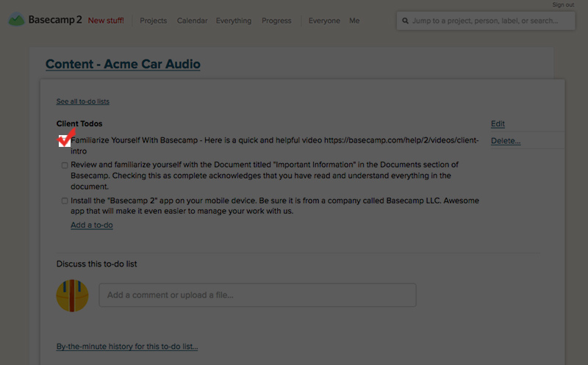
Task: Open the Everyone menu item
Action: 324,21
